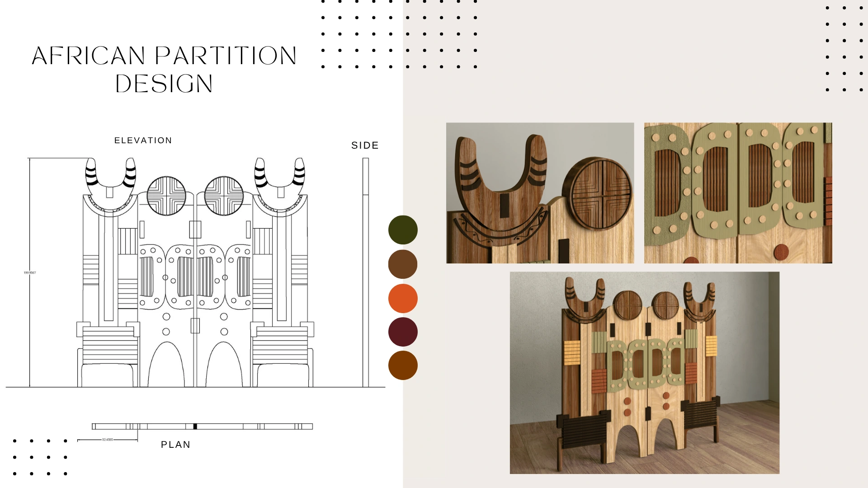Pick the rust brown bottom color circle

pyautogui.click(x=403, y=365)
